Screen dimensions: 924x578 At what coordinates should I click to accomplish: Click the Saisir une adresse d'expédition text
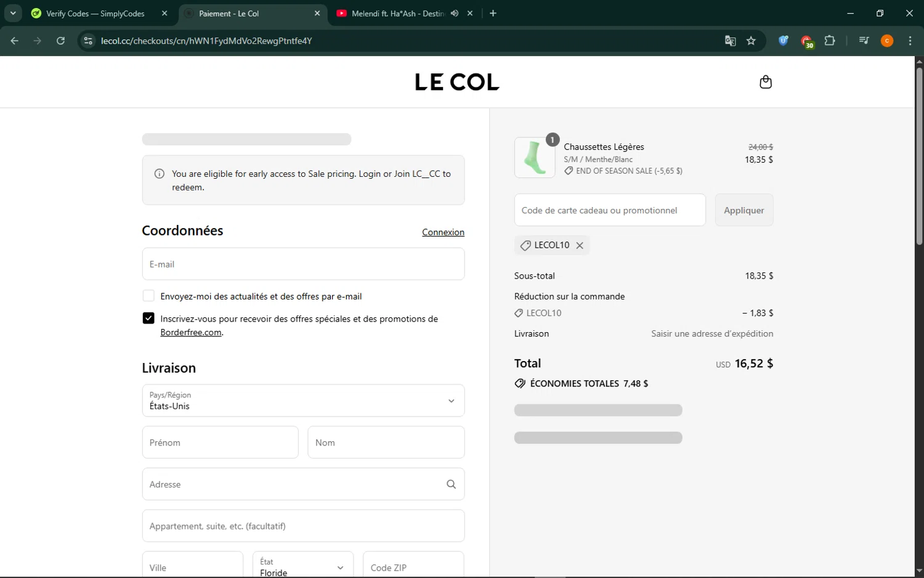[x=712, y=333]
